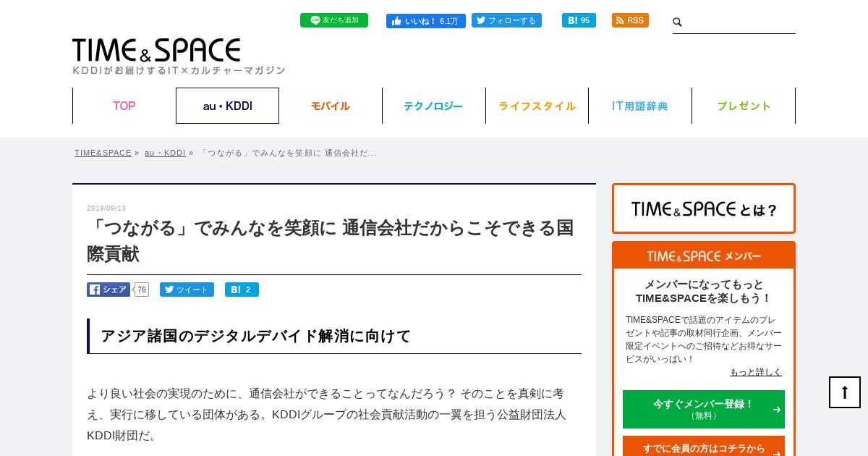The image size is (868, 456).
Task: Click the Facebook いいね! button
Action: (x=425, y=20)
